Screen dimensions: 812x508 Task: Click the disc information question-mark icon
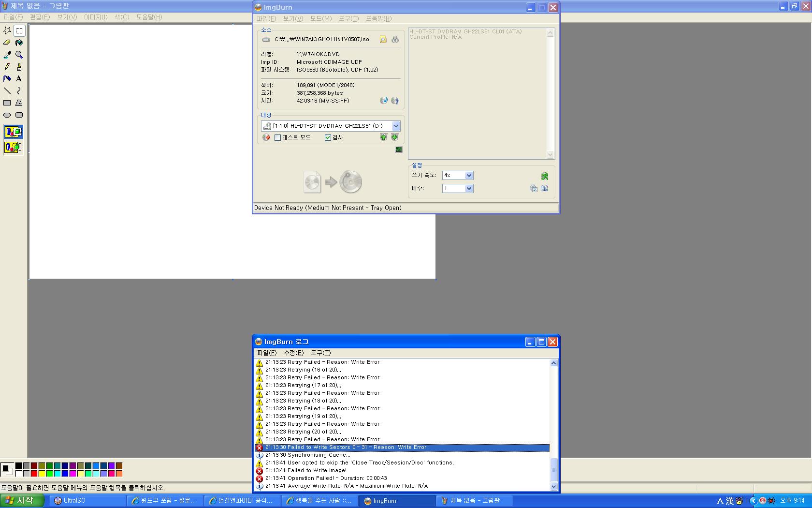point(395,101)
